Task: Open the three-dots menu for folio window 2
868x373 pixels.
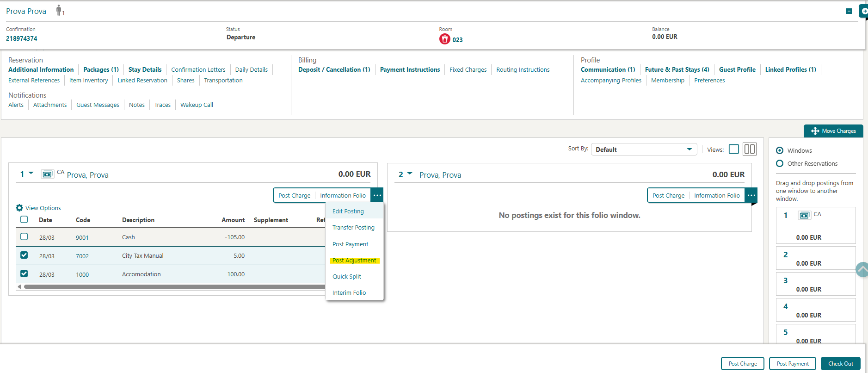Action: [x=751, y=195]
